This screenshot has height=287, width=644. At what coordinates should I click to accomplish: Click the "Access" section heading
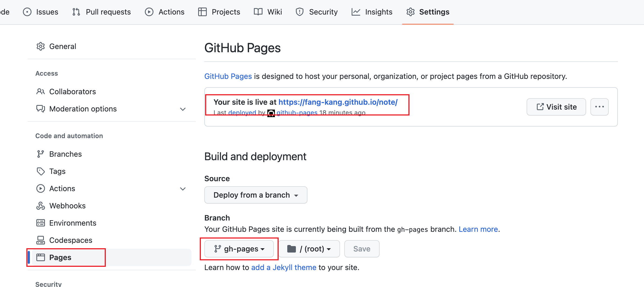pos(47,73)
